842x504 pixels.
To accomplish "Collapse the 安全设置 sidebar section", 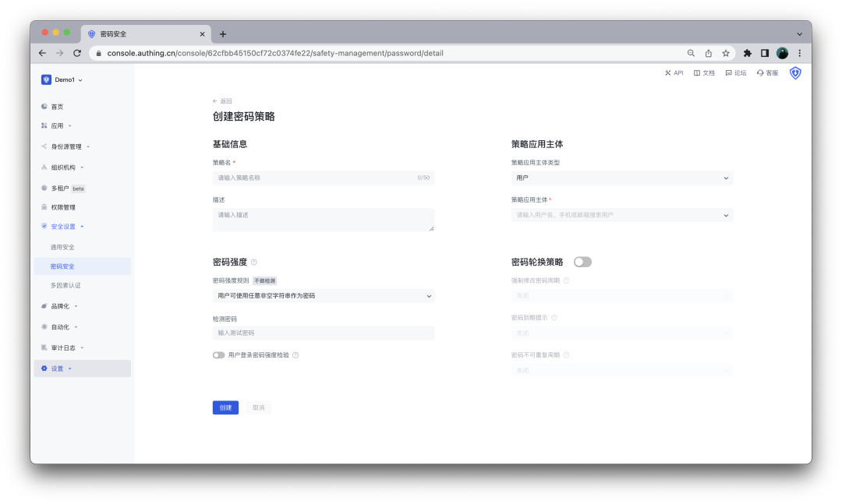I will 62,226.
